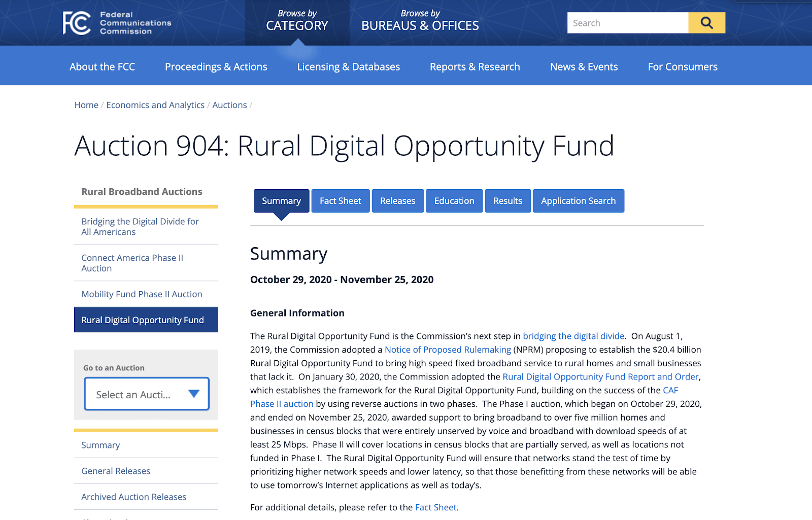Follow the bridging the digital divide link

click(573, 336)
